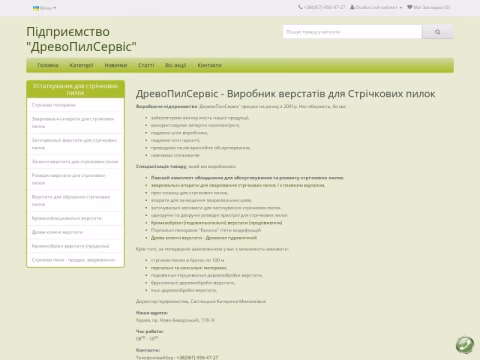
Task: Open the Особистий кабінет dropdown
Action: pyautogui.click(x=376, y=7)
